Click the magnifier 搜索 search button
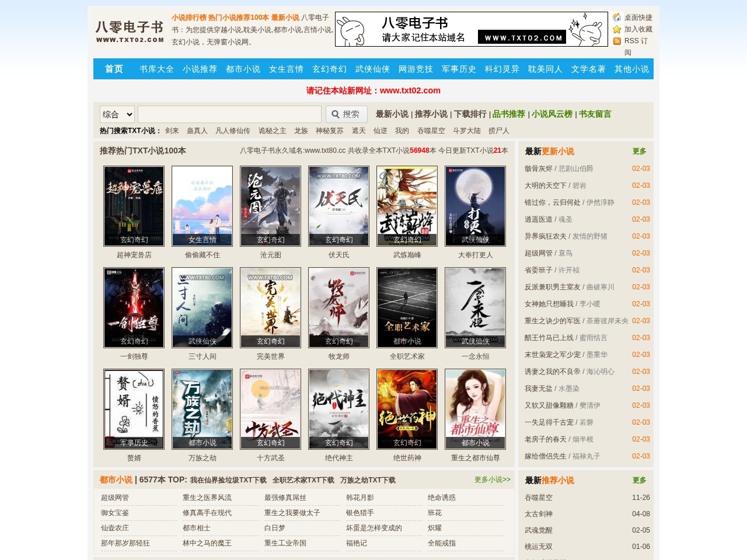This screenshot has height=560, width=747. point(346,114)
